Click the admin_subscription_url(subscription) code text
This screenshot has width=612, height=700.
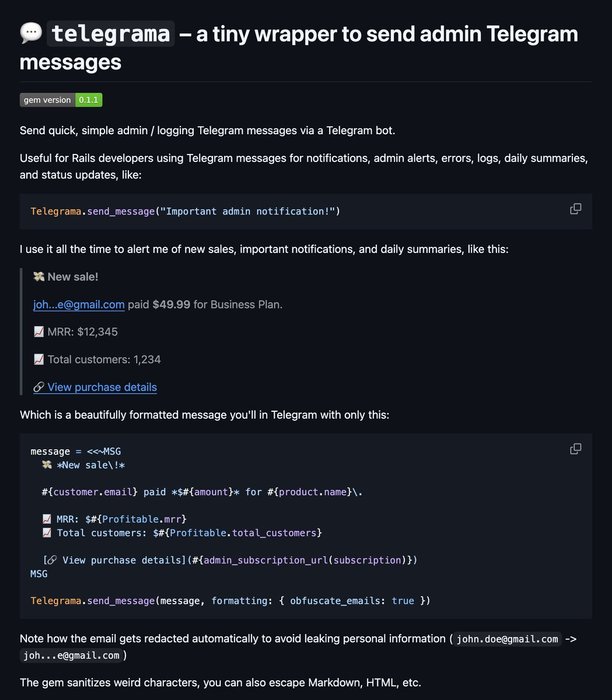tap(305, 560)
